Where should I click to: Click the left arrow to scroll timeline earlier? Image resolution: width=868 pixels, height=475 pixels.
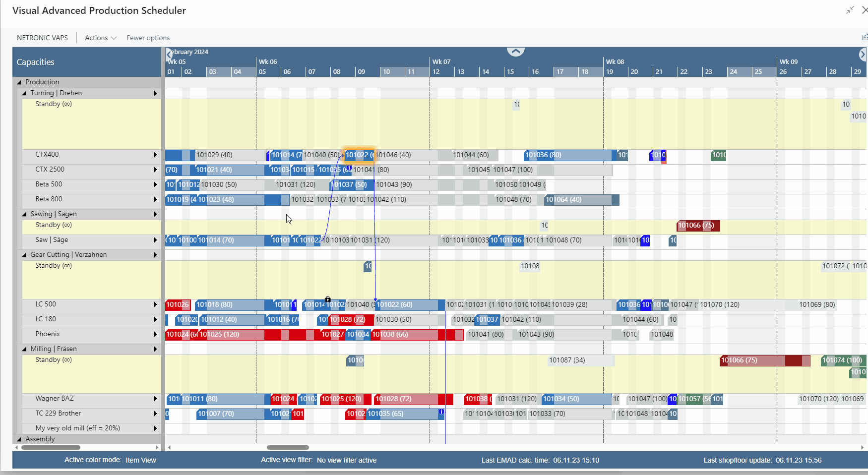[x=168, y=55]
